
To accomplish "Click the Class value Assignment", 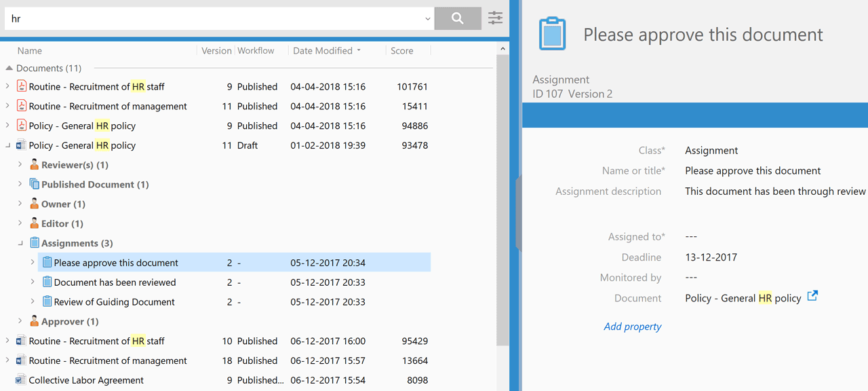I will [711, 151].
